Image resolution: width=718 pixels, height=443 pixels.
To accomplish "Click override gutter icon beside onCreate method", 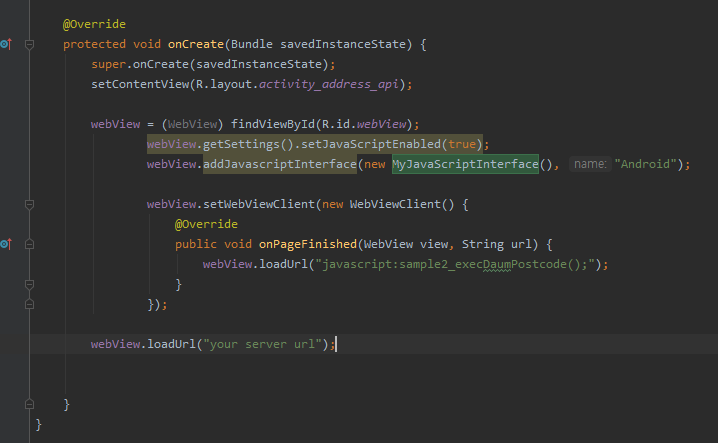I will (x=6, y=44).
